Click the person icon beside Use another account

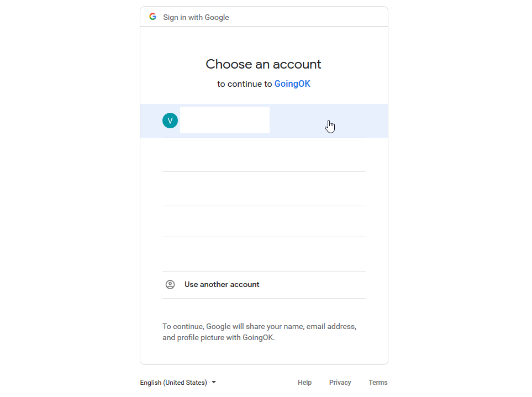point(170,285)
